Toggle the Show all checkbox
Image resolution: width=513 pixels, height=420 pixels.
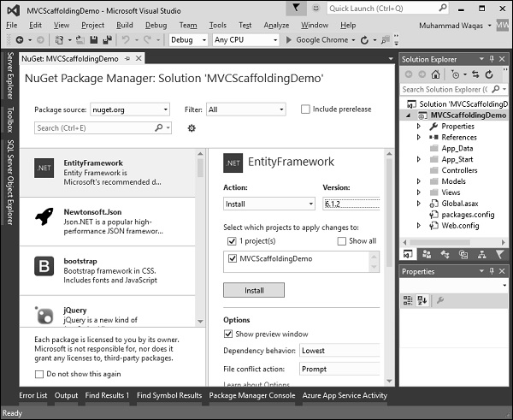pos(341,241)
